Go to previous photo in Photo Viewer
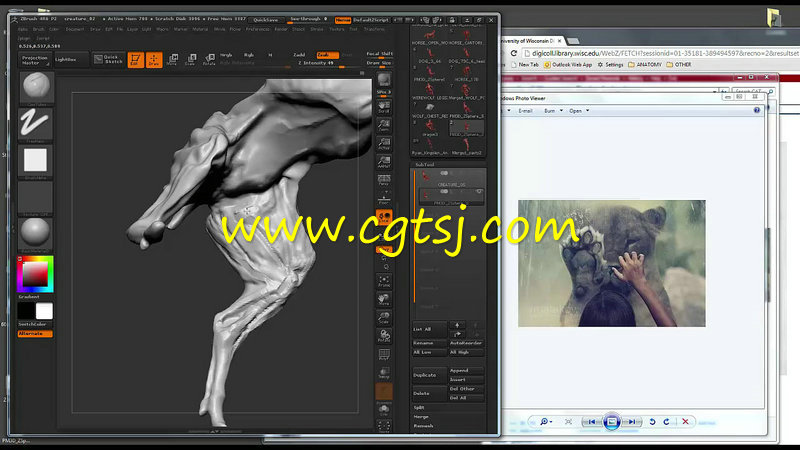This screenshot has height=450, width=800. click(x=592, y=421)
